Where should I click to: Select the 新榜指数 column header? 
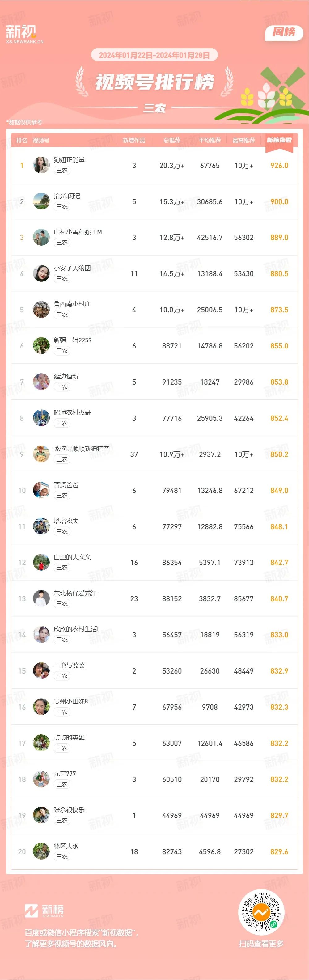[x=279, y=140]
